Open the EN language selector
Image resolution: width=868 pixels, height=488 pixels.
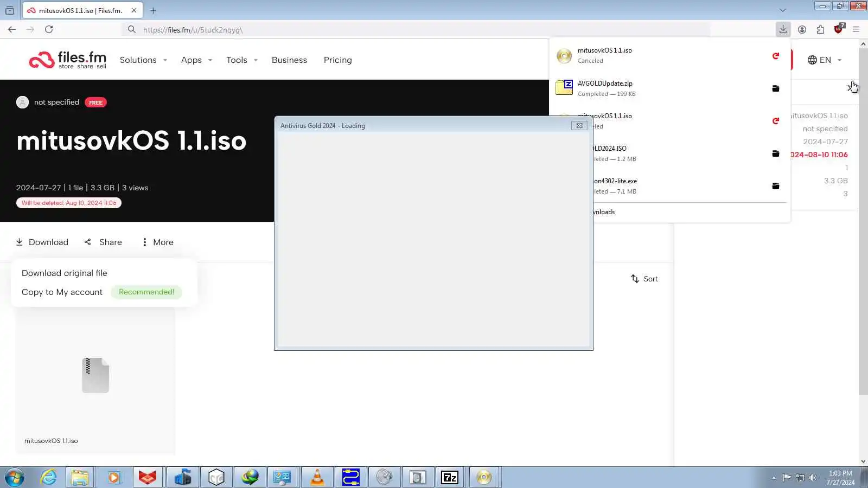click(825, 60)
